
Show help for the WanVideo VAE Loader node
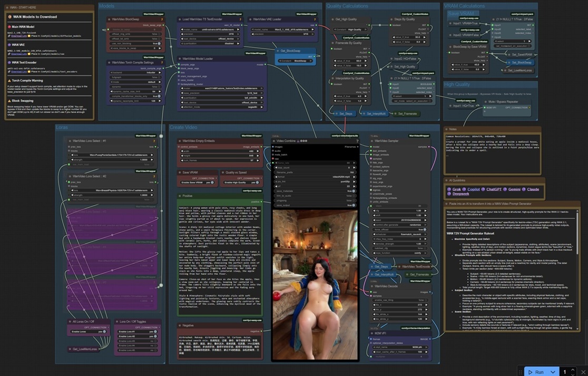point(315,20)
